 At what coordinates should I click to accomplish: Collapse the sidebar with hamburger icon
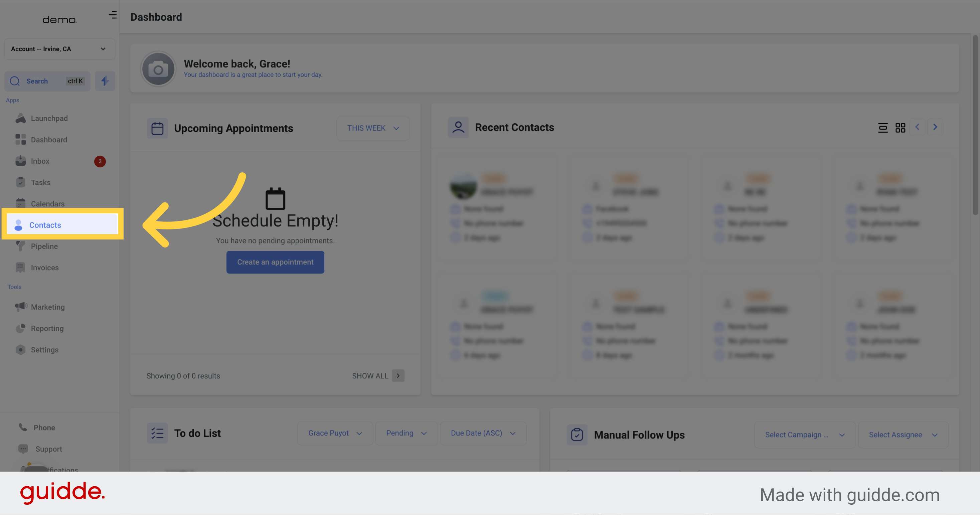click(113, 15)
